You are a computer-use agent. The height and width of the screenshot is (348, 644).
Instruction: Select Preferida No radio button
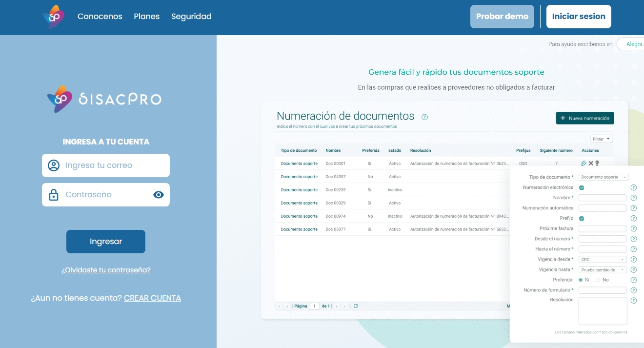click(x=598, y=280)
